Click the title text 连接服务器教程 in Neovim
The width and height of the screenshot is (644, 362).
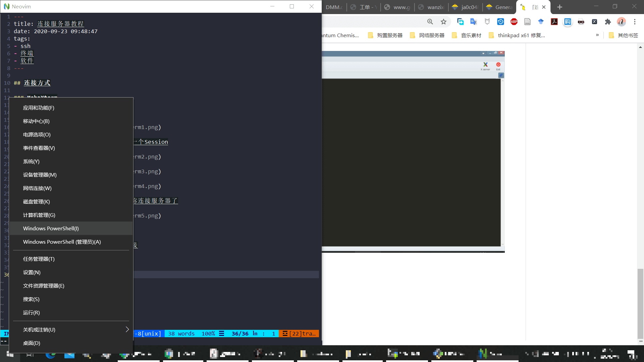[x=60, y=24]
